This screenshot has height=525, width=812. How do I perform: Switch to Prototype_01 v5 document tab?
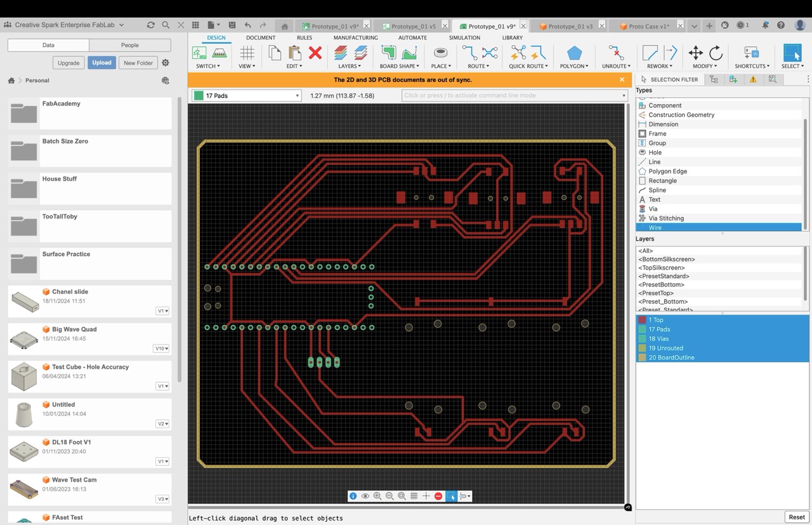click(x=414, y=26)
